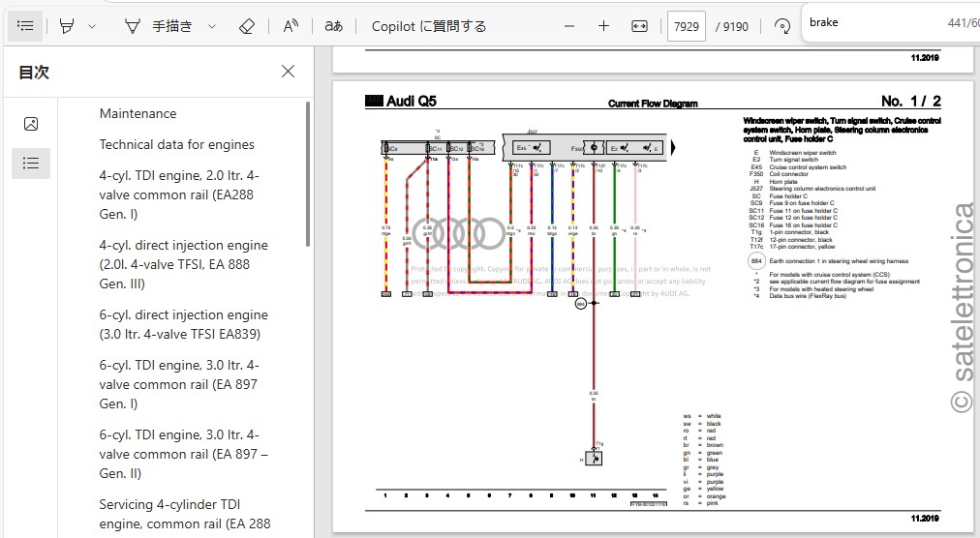Open Servicing 4-cylinder TDI engine entry

[185, 514]
